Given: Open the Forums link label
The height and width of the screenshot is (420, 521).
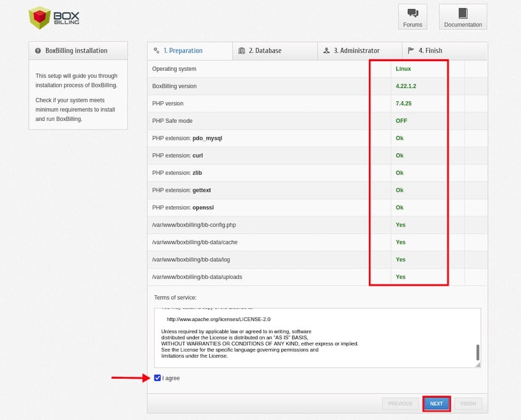Looking at the screenshot, I should coord(413,25).
